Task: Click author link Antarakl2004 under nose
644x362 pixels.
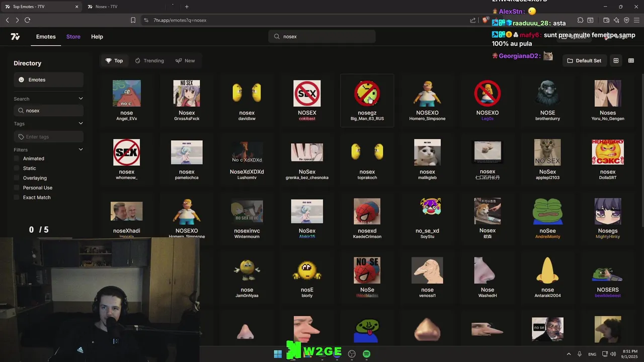Action: point(547,296)
